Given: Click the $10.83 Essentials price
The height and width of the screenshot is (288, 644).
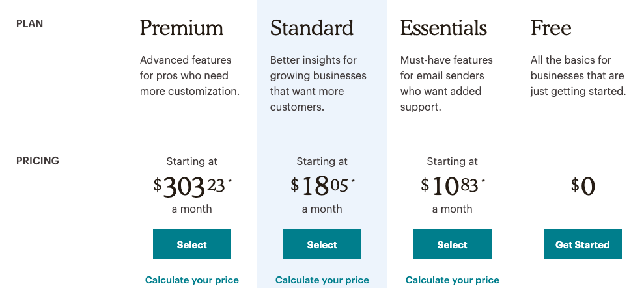Looking at the screenshot, I should (x=453, y=187).
